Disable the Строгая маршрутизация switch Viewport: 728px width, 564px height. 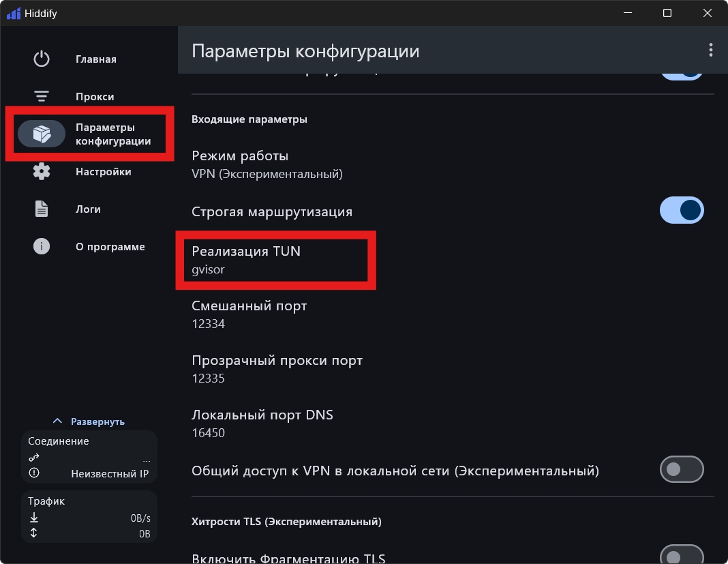(681, 211)
